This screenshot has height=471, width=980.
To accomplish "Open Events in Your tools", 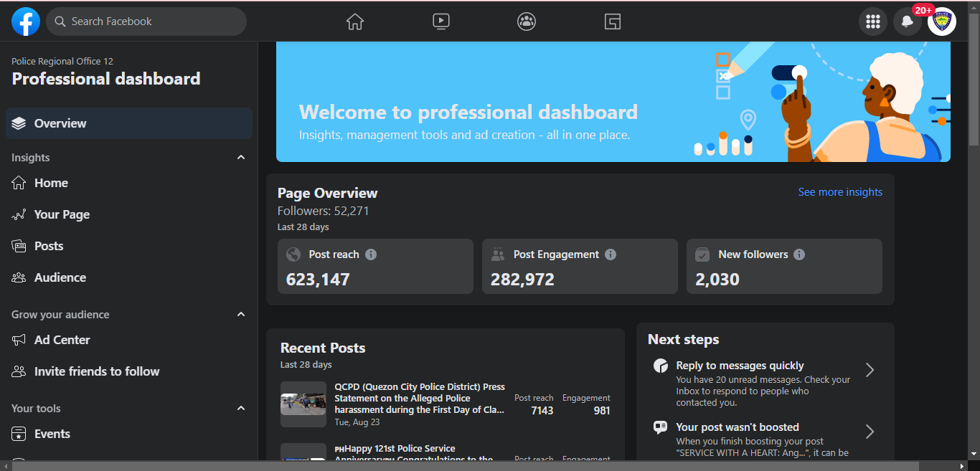I will click(129, 434).
